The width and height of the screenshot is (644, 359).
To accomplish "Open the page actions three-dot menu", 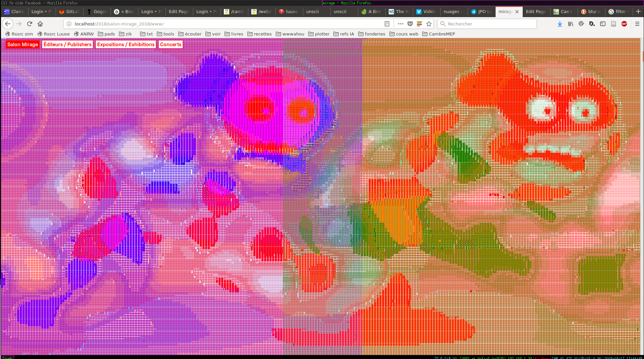I will click(400, 24).
